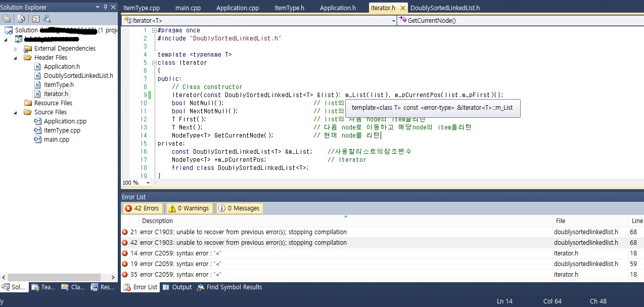The image size is (644, 307).
Task: Open the Find Symbol Results tab
Action: pyautogui.click(x=229, y=287)
